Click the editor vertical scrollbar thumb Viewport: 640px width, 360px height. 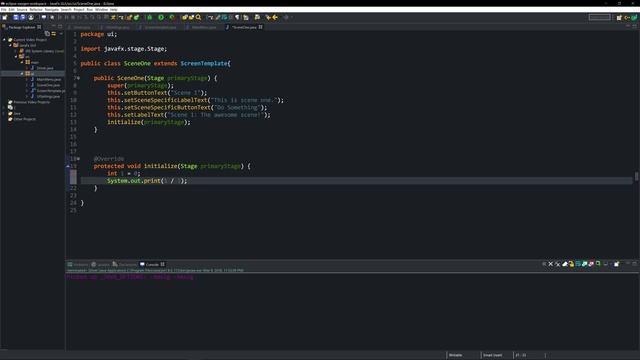coord(636,176)
